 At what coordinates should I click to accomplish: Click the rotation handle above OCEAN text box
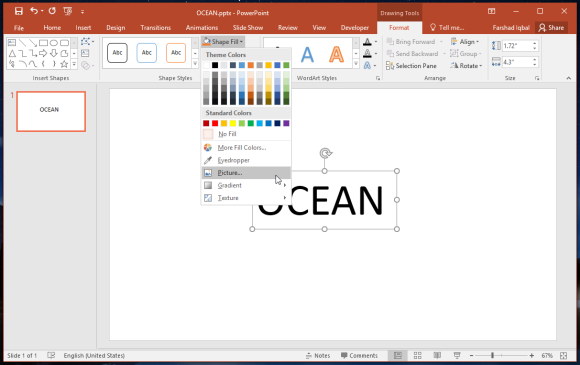click(326, 153)
